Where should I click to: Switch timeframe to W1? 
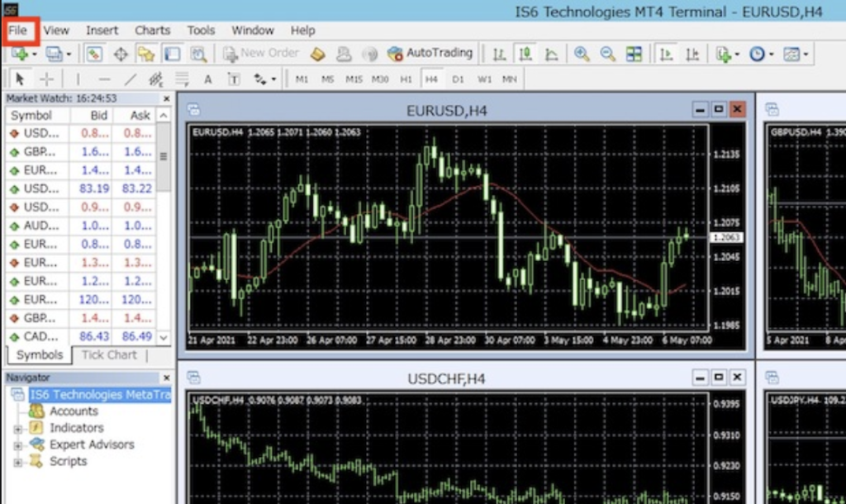(x=484, y=79)
